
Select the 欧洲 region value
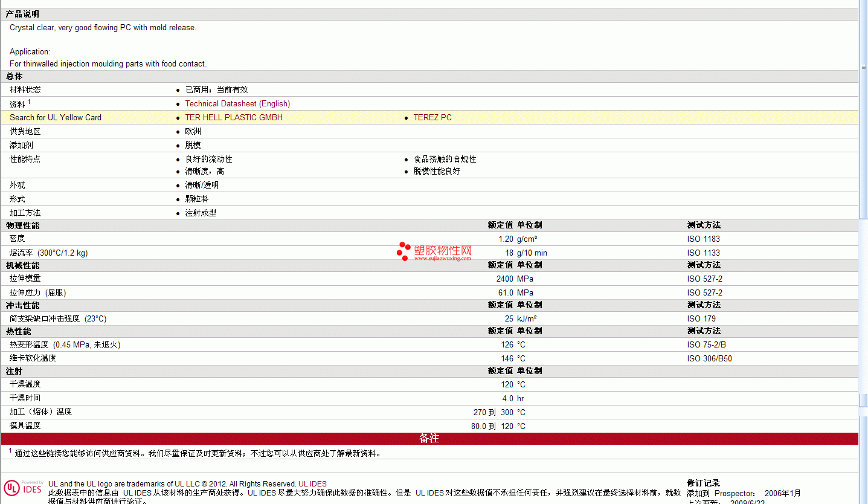193,132
